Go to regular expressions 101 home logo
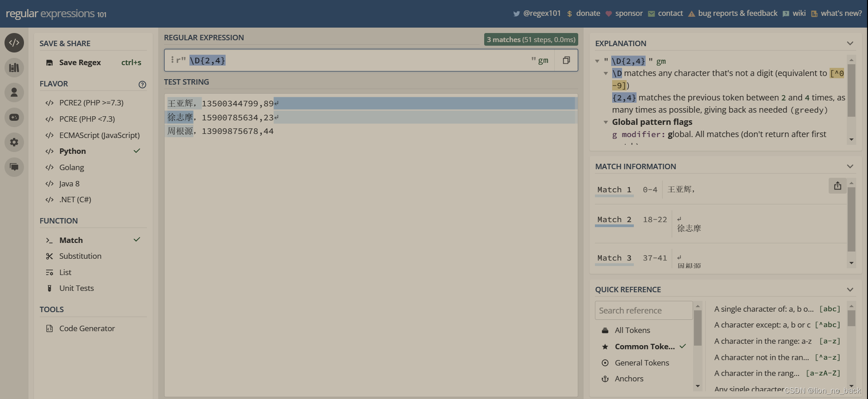 tap(56, 14)
